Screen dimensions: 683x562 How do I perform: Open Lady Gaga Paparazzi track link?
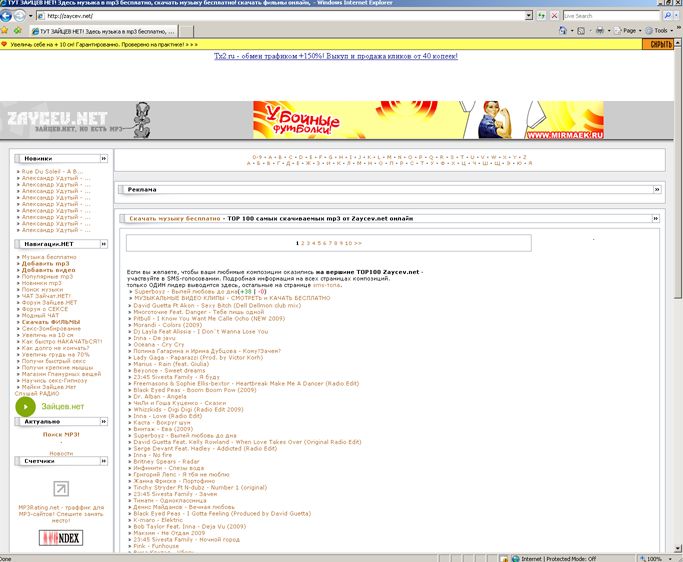point(198,357)
